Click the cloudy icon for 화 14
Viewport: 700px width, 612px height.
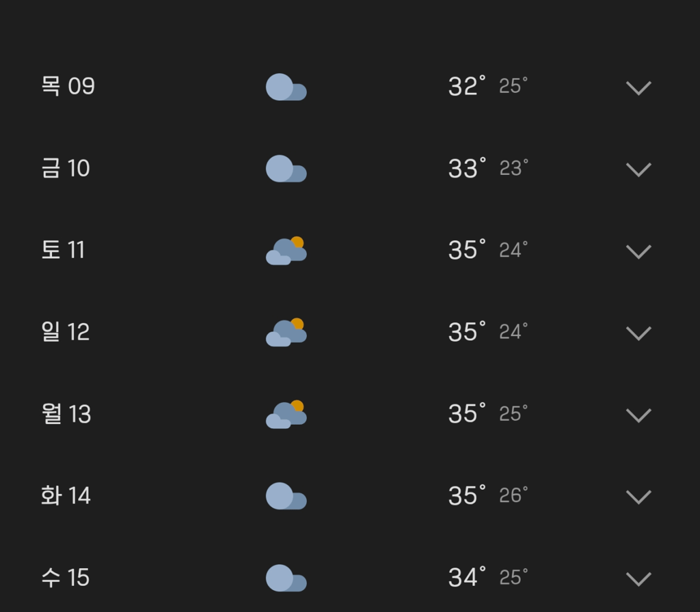[x=286, y=496]
